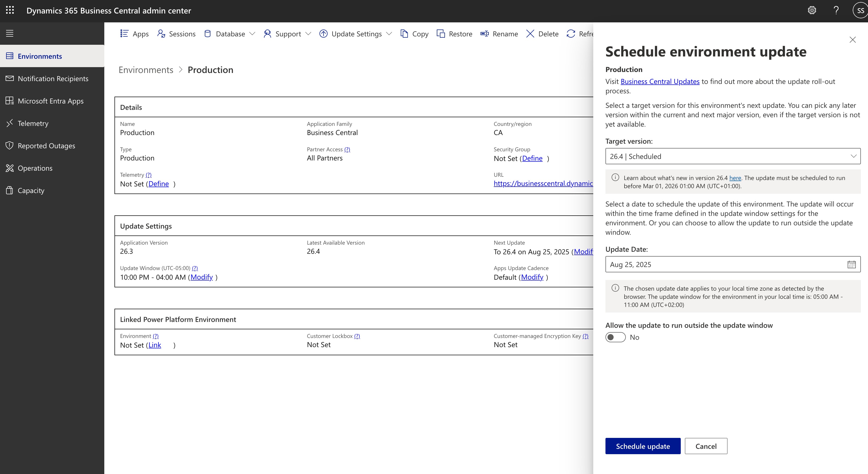Expand the Update Settings toolbar dropdown
This screenshot has height=474, width=868.
(x=389, y=34)
